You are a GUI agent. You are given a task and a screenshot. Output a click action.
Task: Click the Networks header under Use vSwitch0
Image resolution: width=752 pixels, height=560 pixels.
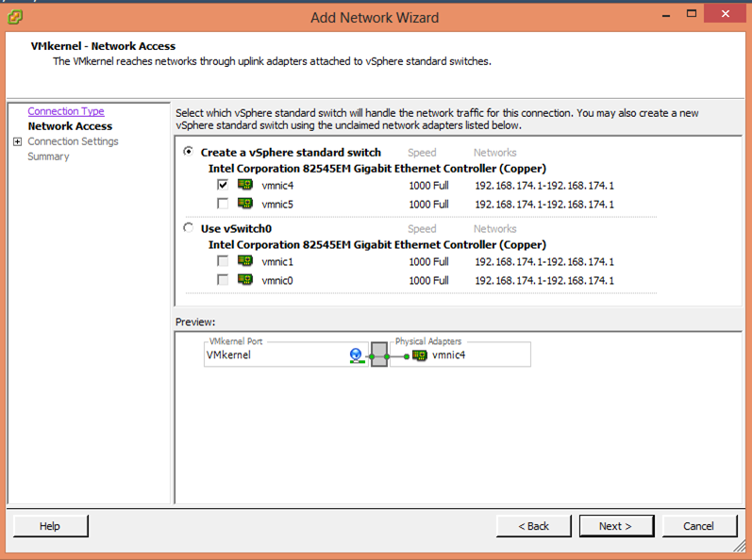coord(495,229)
